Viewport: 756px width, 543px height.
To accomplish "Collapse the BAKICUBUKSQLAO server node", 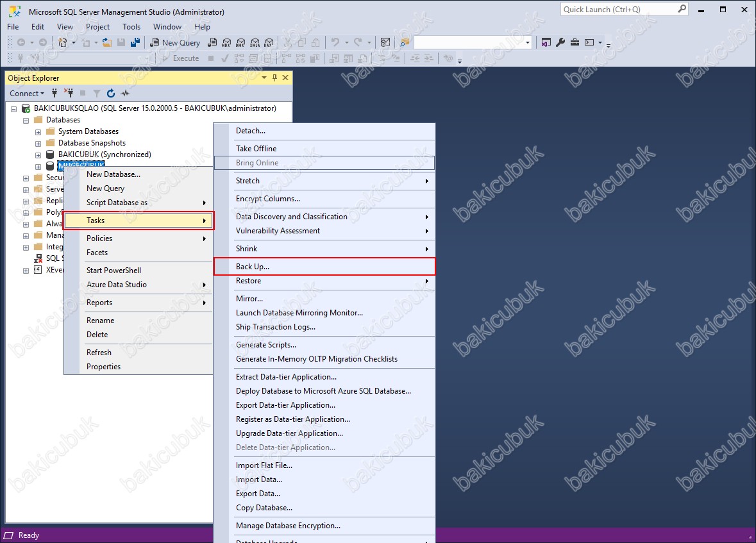I will 14,109.
